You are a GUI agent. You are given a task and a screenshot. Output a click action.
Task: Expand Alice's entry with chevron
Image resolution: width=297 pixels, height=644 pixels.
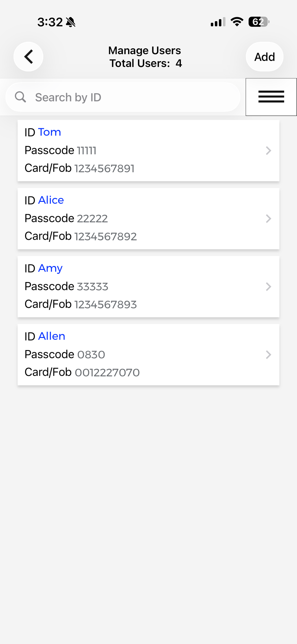coord(268,219)
